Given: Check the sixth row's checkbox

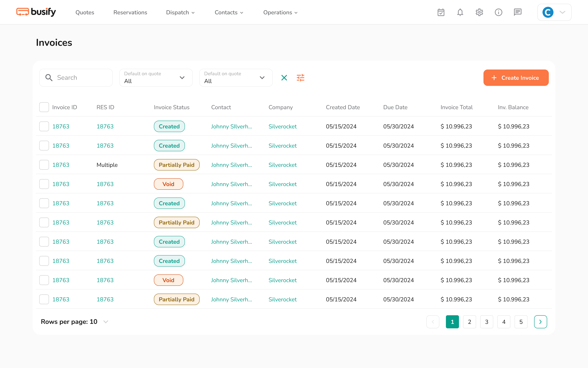Looking at the screenshot, I should tap(44, 222).
